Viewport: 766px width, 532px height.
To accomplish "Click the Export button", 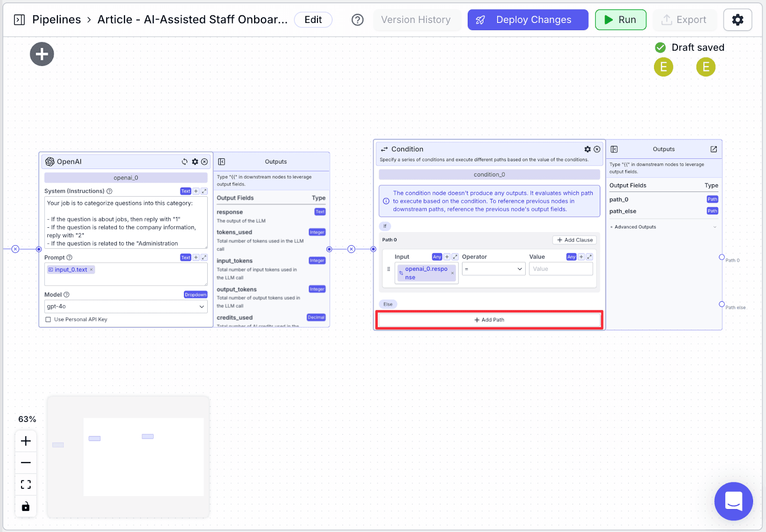I will point(684,20).
